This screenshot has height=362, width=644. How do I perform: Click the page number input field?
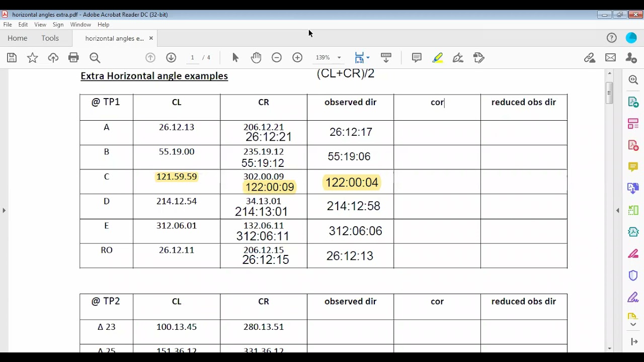(192, 58)
